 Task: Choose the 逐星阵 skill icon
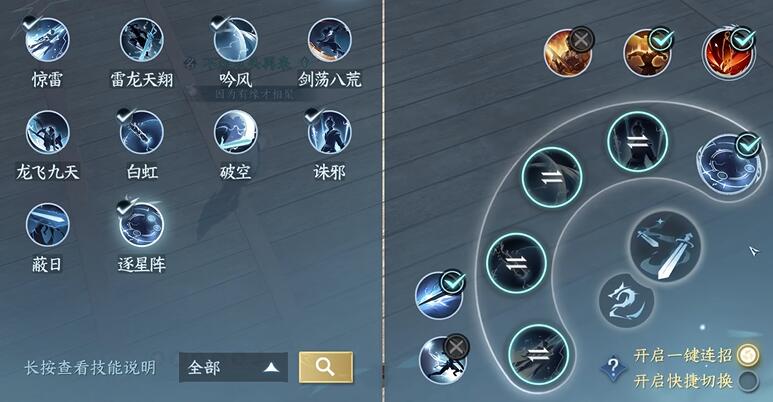coord(141,225)
